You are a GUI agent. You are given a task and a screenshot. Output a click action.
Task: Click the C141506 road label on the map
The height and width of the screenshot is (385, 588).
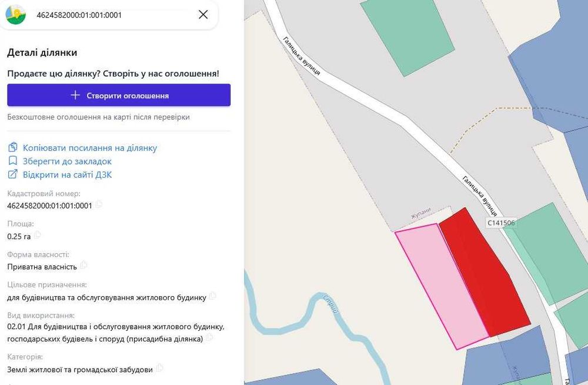click(x=501, y=223)
